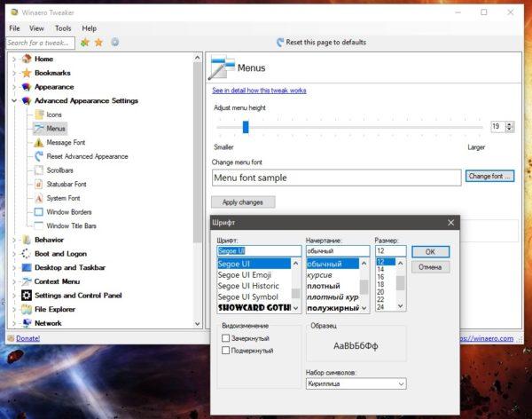Click the Statusbar Font icon
This screenshot has height=419, width=532.
[39, 184]
